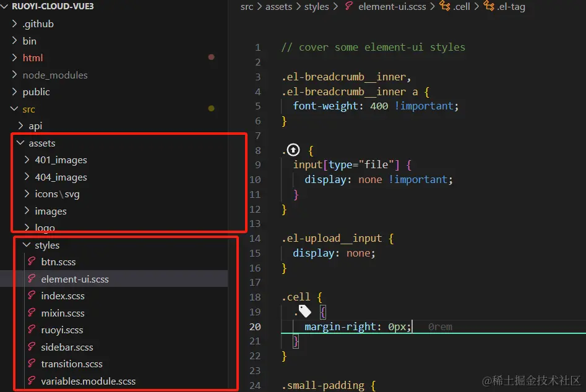
Task: Click the Sass icon of mixin.scss
Action: (32, 312)
